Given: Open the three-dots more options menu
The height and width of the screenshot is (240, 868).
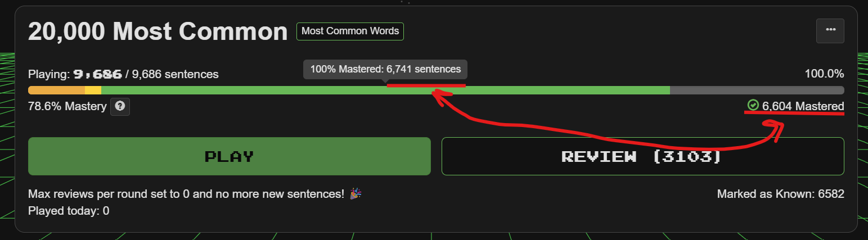Looking at the screenshot, I should (830, 30).
